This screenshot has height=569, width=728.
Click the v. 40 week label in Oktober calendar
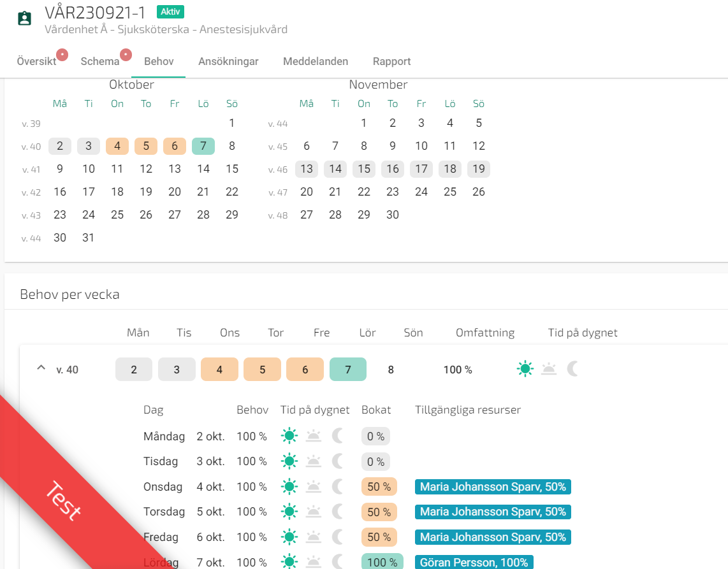click(31, 147)
